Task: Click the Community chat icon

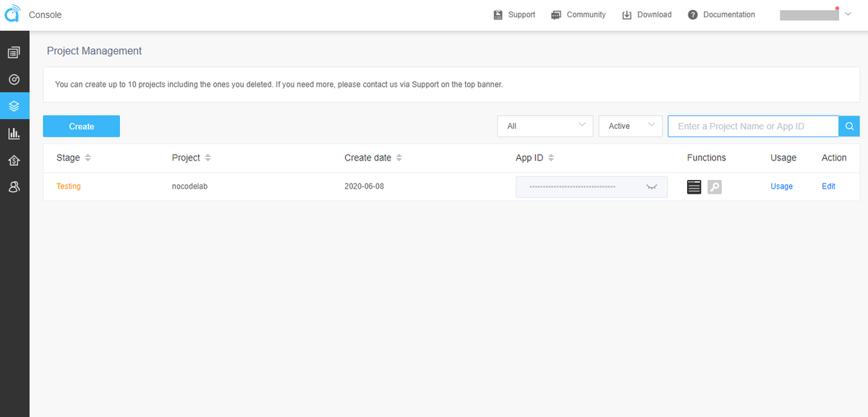Action: pyautogui.click(x=556, y=14)
